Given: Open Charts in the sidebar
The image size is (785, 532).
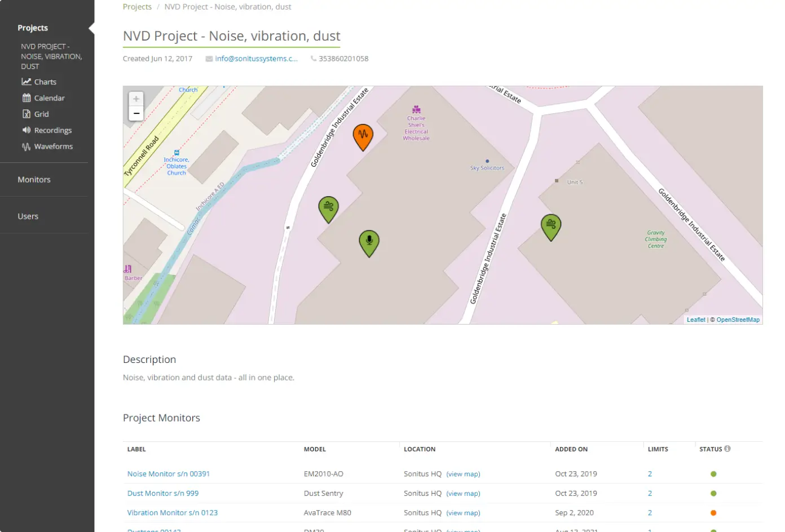Looking at the screenshot, I should coord(45,82).
